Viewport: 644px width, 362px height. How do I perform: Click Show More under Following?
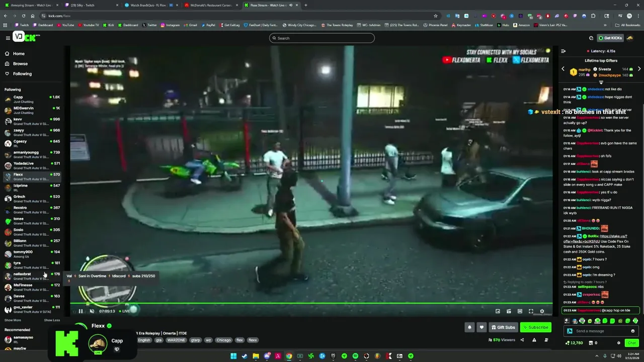coord(13,320)
